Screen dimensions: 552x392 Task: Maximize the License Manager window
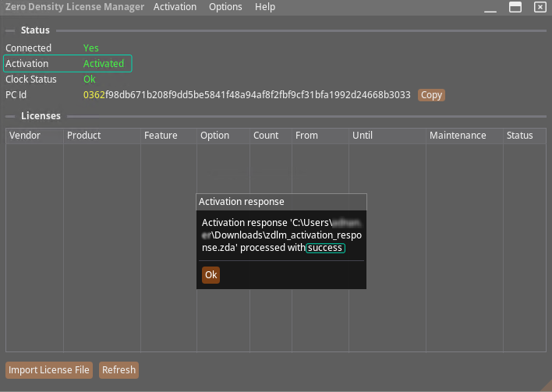(515, 7)
